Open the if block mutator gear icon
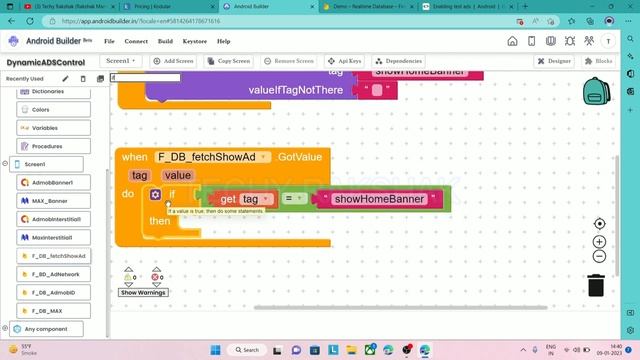The width and height of the screenshot is (640, 360). pos(155,194)
